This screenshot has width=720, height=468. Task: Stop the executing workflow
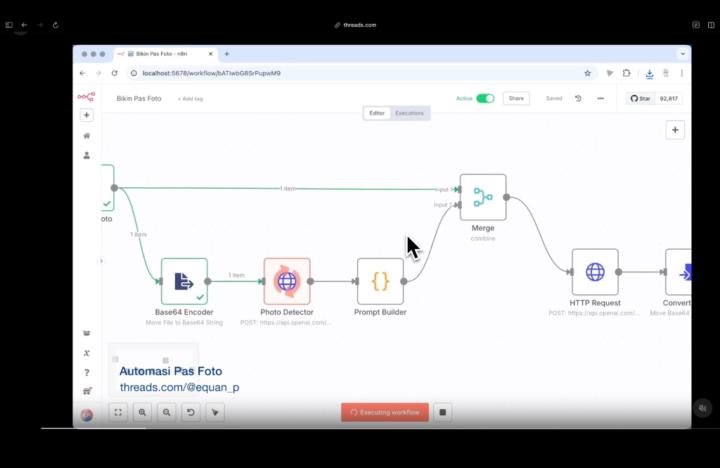point(444,412)
